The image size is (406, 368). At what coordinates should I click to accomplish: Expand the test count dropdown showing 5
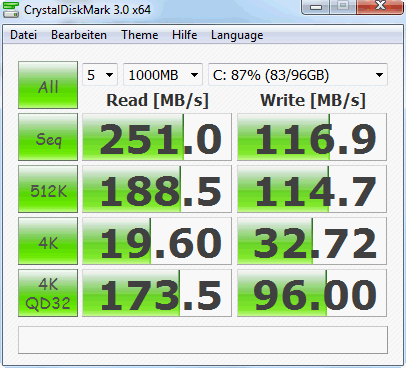[100, 75]
